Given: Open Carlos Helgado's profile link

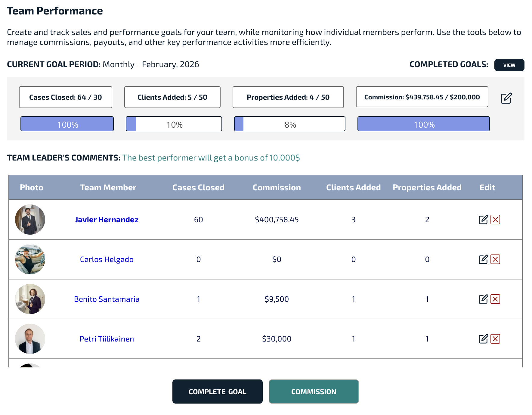Looking at the screenshot, I should point(107,259).
